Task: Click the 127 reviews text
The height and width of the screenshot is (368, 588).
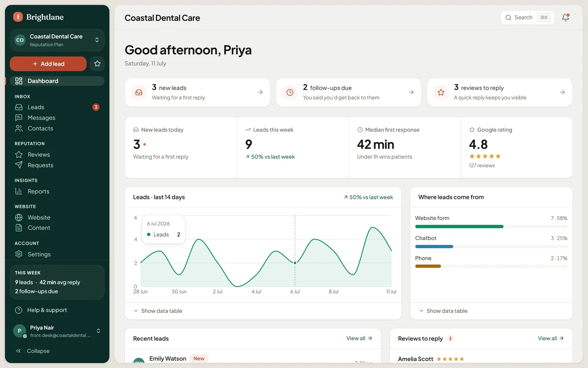Action: (x=482, y=166)
